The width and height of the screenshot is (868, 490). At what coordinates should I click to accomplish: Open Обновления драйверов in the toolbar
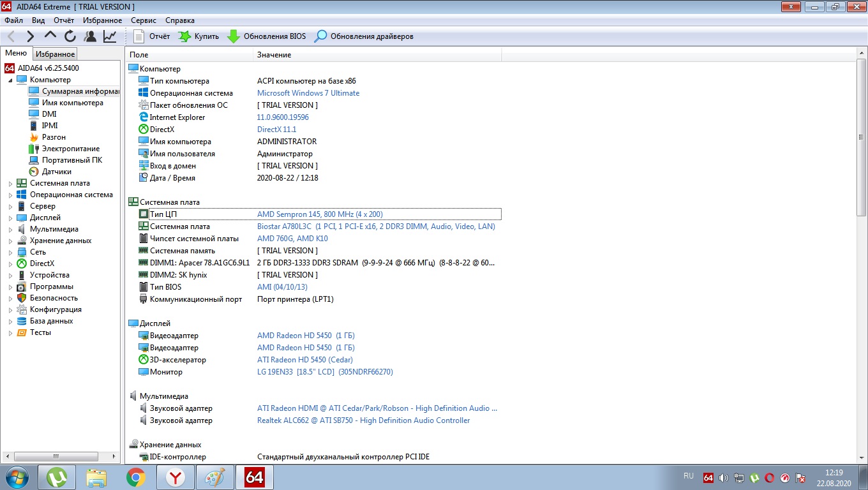point(364,36)
